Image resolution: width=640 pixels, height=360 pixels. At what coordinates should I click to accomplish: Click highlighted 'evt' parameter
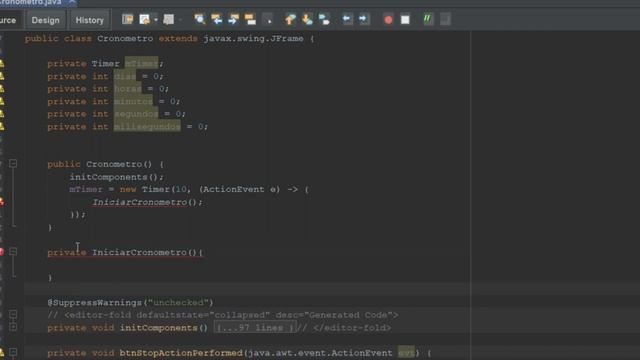tap(406, 353)
